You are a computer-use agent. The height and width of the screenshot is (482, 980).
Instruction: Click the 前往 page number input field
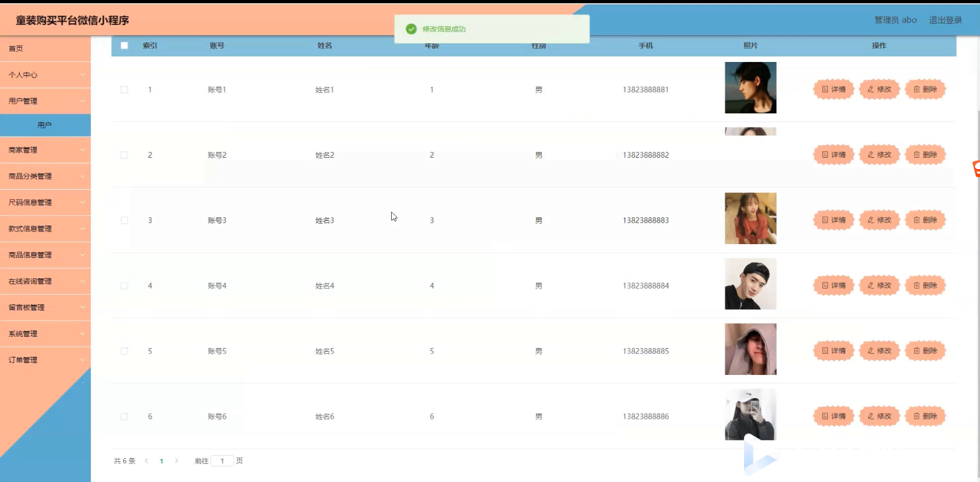click(x=222, y=461)
